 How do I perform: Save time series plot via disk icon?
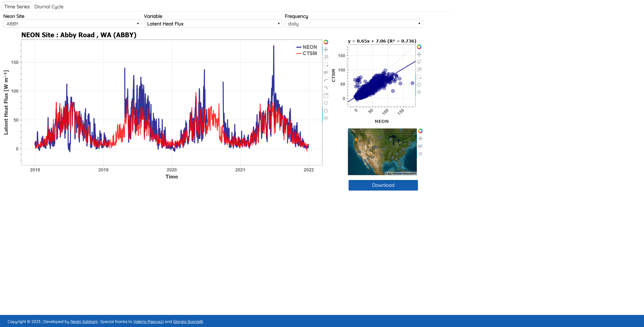coord(326,95)
